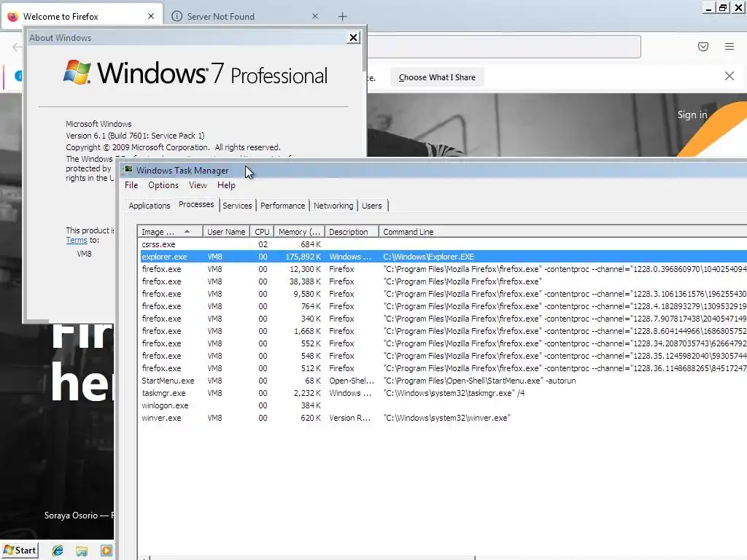Screen dimensions: 747x560
Task: Click the winver.exe command line path
Action: (x=446, y=418)
